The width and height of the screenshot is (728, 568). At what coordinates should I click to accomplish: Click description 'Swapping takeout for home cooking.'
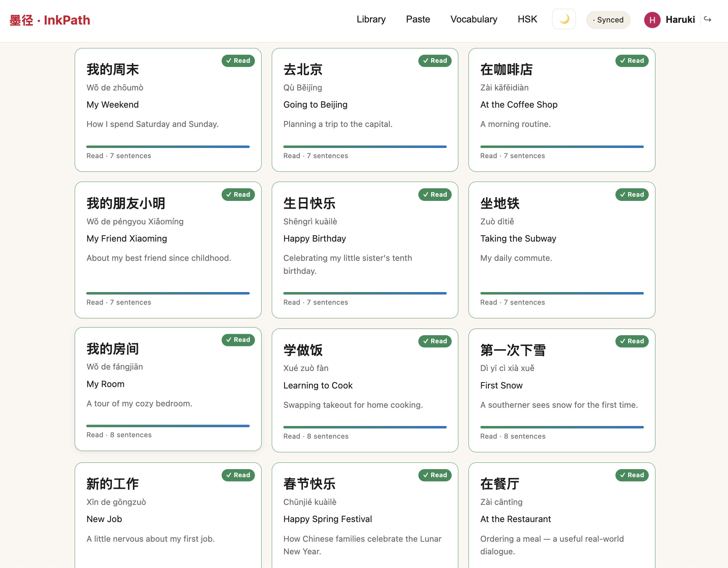coord(353,405)
